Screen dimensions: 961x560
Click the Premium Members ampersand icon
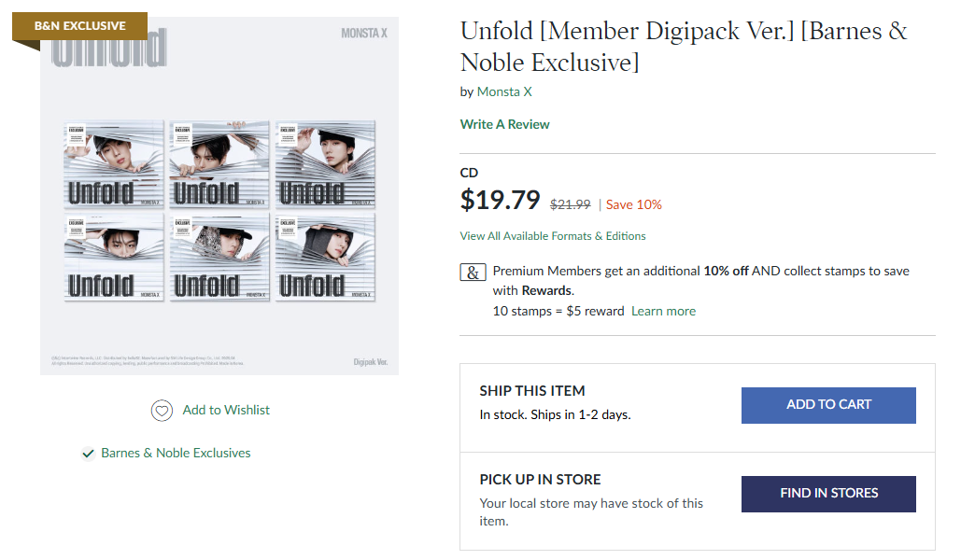473,273
